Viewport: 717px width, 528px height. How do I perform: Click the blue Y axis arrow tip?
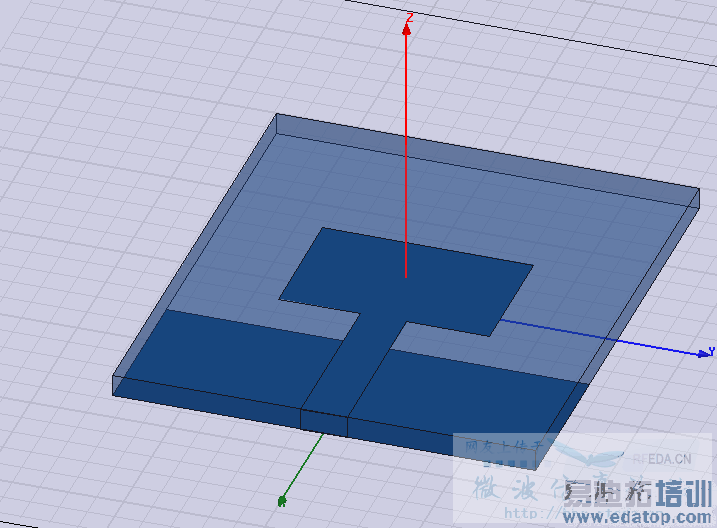point(704,353)
